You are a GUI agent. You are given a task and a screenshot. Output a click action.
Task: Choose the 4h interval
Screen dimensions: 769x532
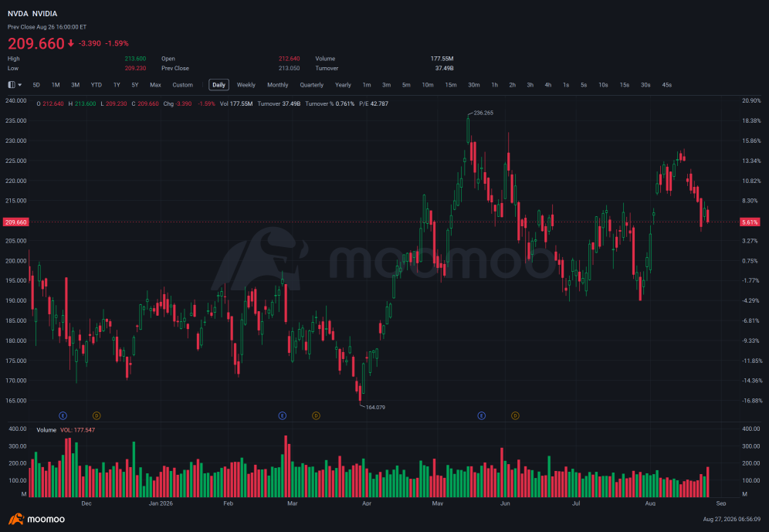coord(548,85)
